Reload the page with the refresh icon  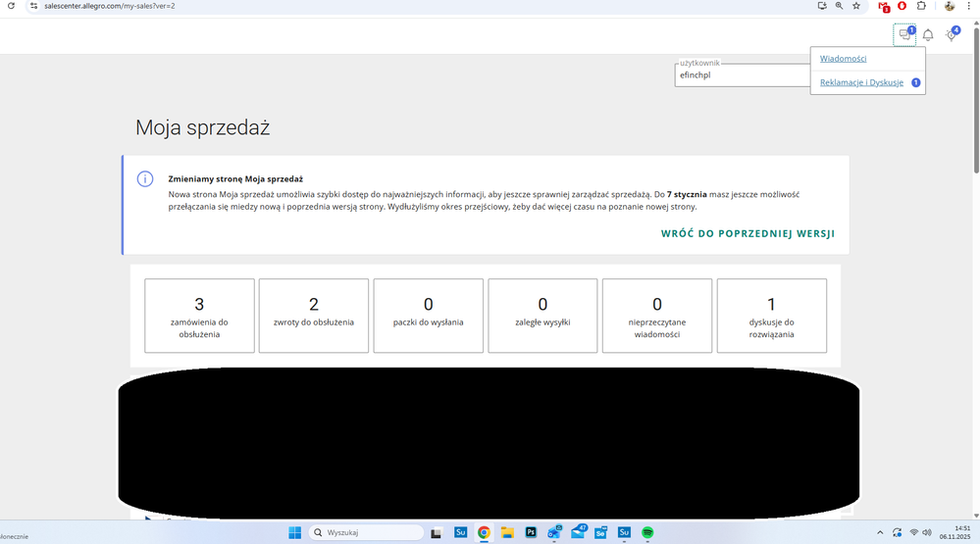pyautogui.click(x=11, y=6)
